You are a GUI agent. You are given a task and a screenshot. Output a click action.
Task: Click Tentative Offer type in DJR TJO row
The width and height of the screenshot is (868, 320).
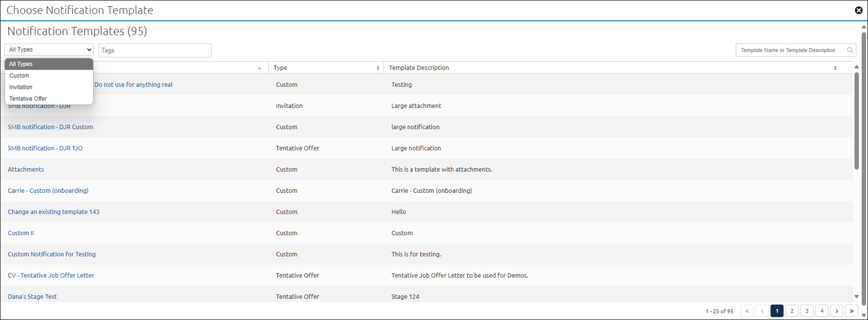[297, 148]
